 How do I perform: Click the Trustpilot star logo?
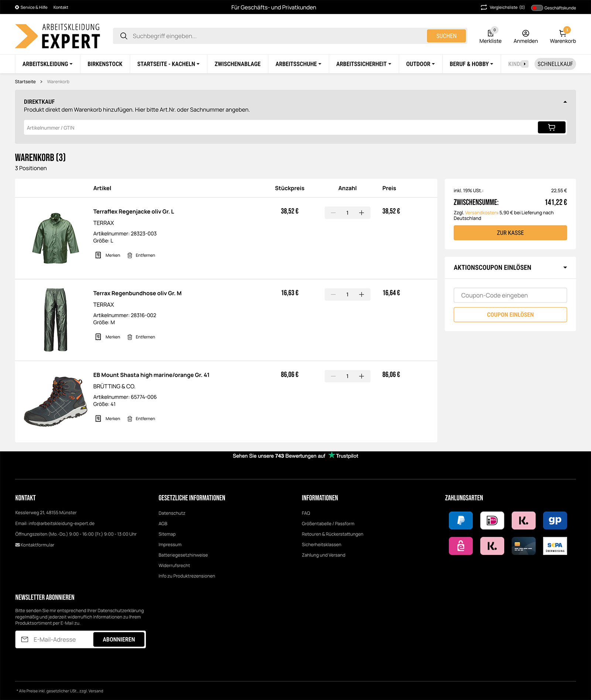pos(332,455)
